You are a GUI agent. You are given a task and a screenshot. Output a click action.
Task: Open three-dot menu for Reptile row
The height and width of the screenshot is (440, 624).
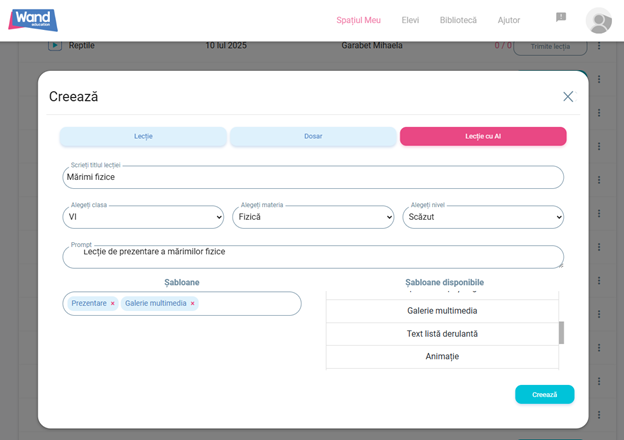pyautogui.click(x=599, y=46)
